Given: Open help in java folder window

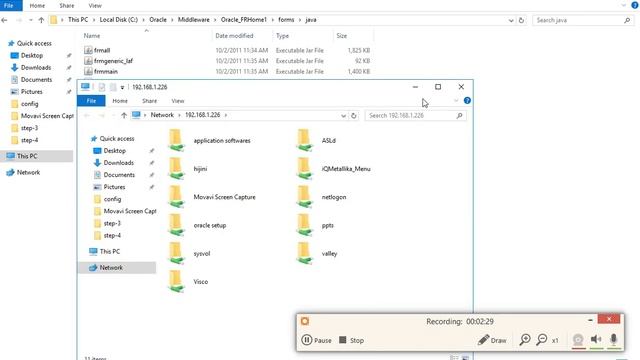Looking at the screenshot, I should click(x=635, y=5).
